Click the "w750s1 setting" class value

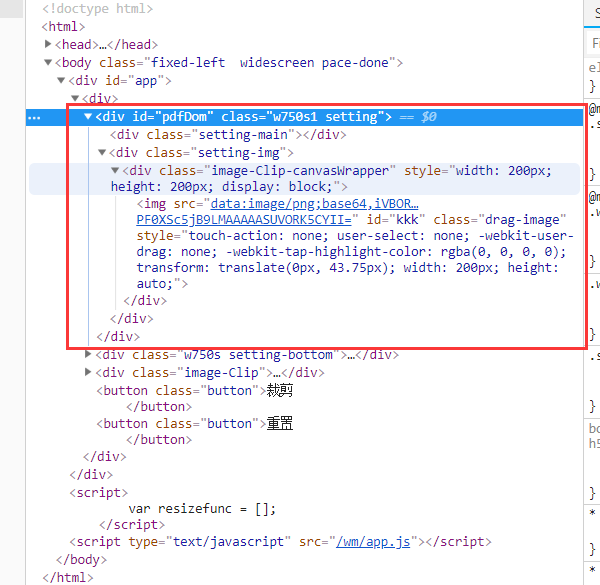click(x=325, y=117)
